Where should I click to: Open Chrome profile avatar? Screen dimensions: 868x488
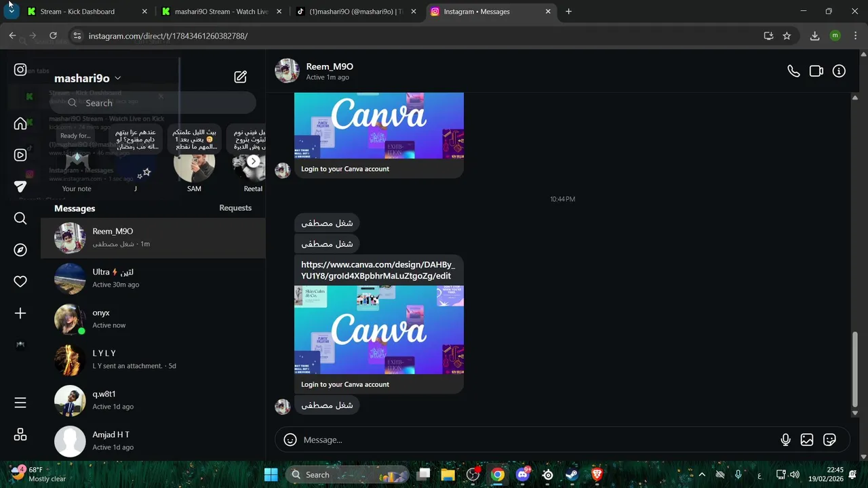835,36
